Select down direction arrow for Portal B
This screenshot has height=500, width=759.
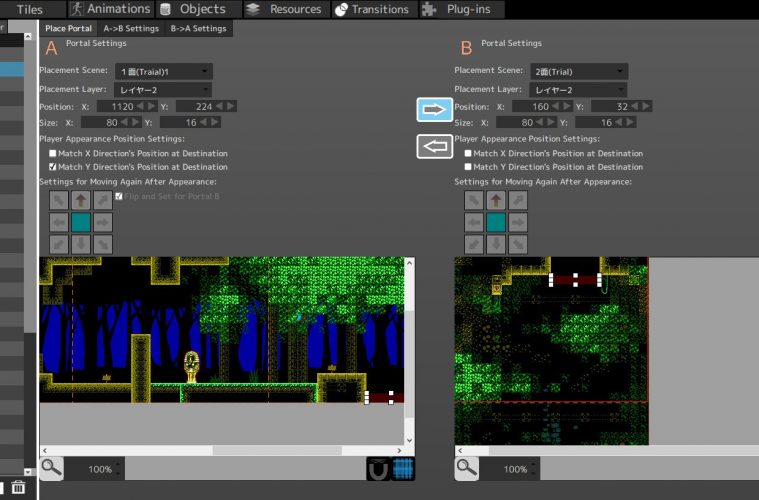[496, 244]
